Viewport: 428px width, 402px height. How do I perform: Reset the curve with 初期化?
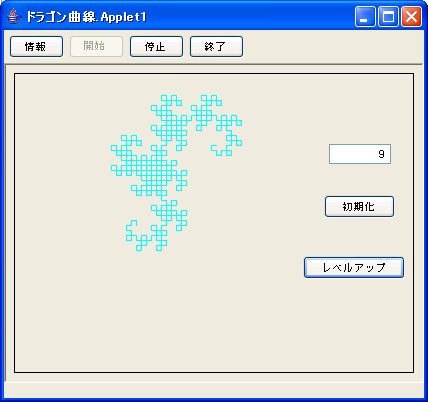359,207
